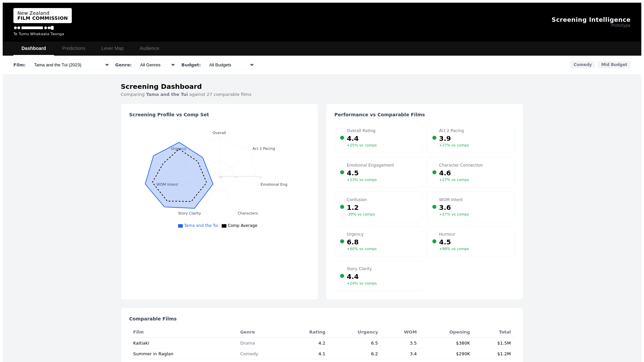This screenshot has width=644, height=362.
Task: Open the Film selection dropdown
Action: pos(69,65)
